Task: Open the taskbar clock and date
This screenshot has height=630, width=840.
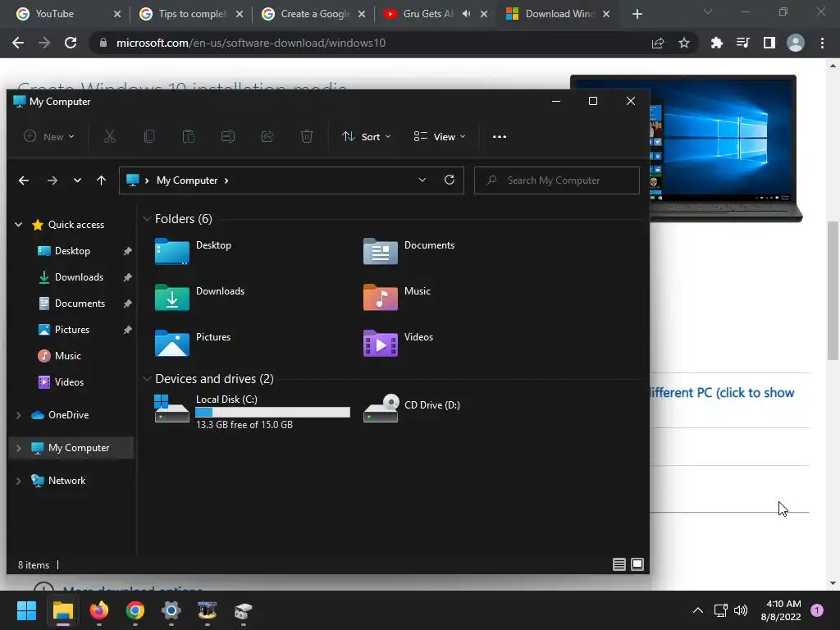Action: tap(781, 610)
